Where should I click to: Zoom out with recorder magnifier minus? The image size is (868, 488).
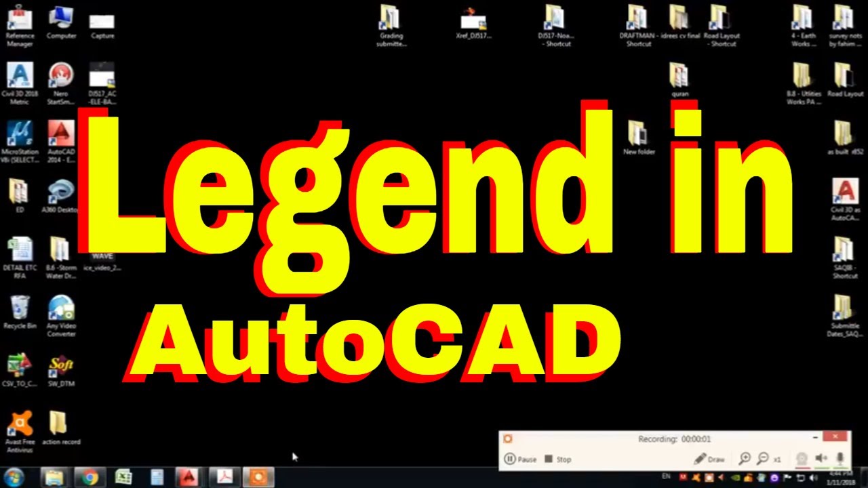[x=762, y=459]
